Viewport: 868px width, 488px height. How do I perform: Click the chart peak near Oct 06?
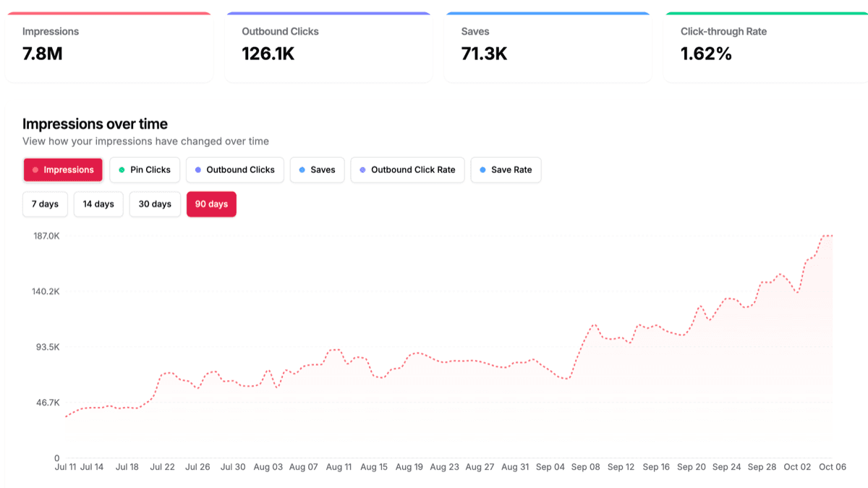[828, 237]
